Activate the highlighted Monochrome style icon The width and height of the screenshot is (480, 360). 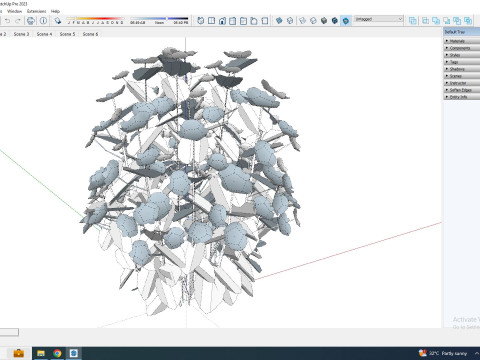tap(346, 21)
